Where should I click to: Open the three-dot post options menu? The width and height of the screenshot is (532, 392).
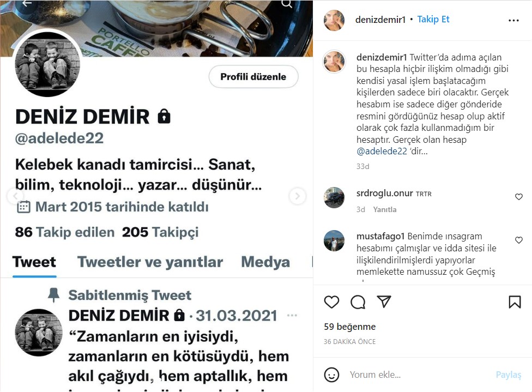(x=513, y=20)
